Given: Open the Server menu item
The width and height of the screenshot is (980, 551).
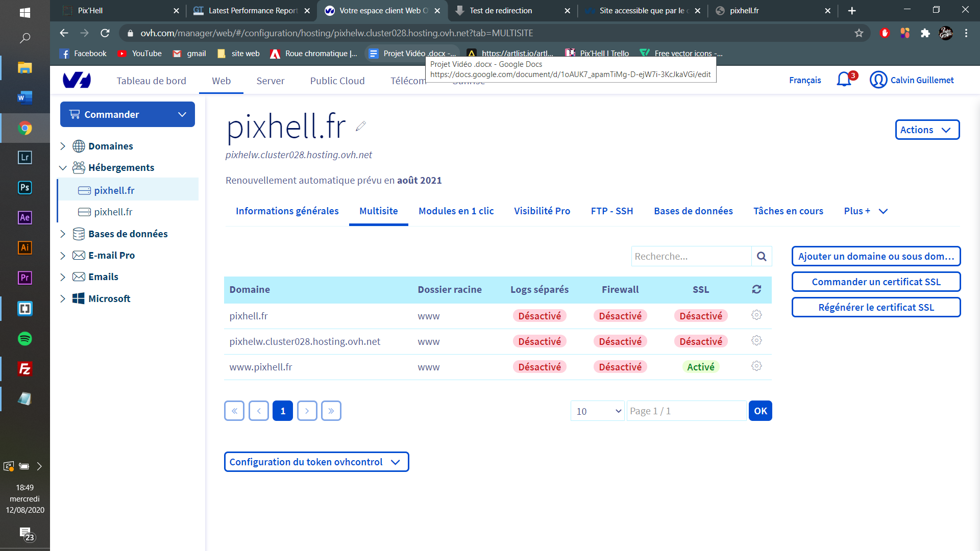Looking at the screenshot, I should [x=270, y=81].
